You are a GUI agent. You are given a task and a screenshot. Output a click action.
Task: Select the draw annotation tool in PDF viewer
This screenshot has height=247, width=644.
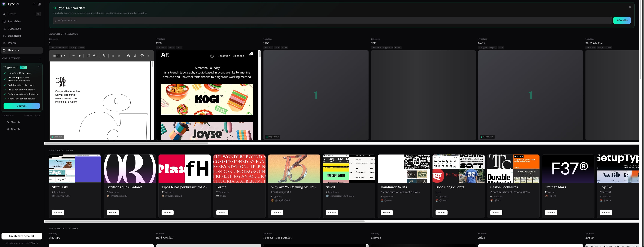pos(104,56)
